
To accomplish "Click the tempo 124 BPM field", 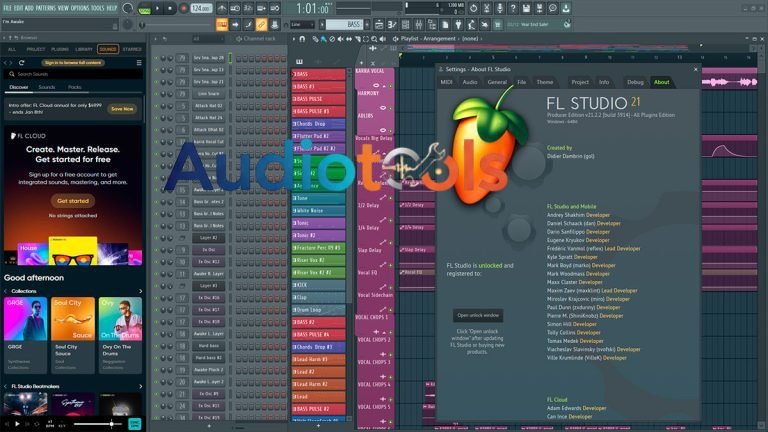I will point(201,8).
